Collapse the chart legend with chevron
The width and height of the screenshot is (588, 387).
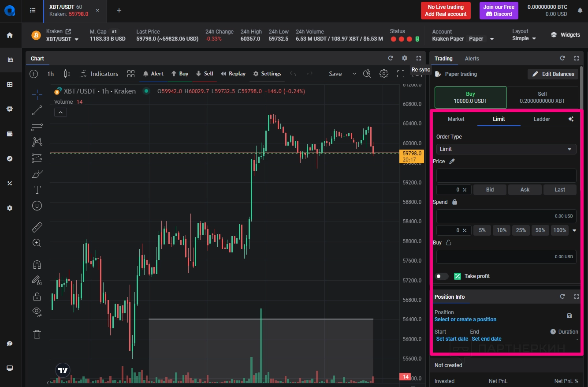point(60,113)
